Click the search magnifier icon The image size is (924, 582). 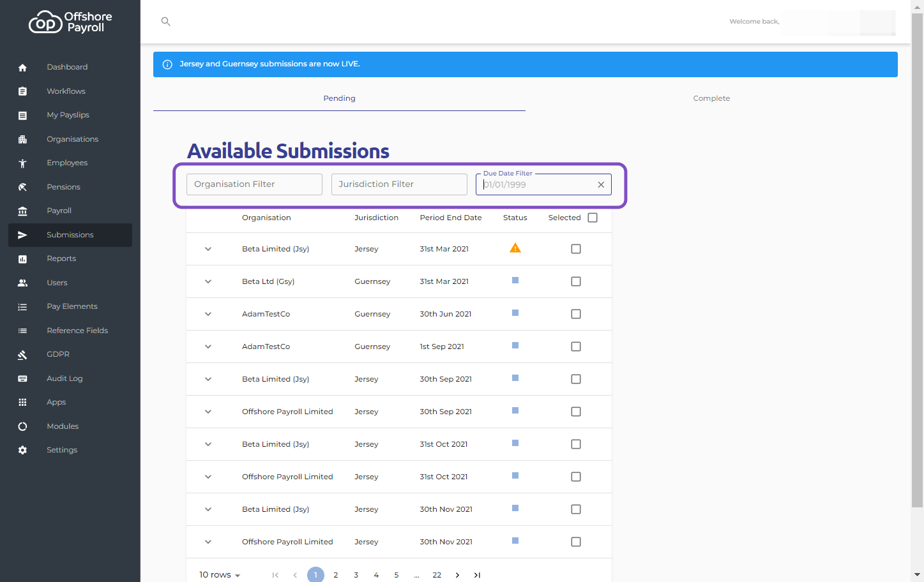(165, 22)
